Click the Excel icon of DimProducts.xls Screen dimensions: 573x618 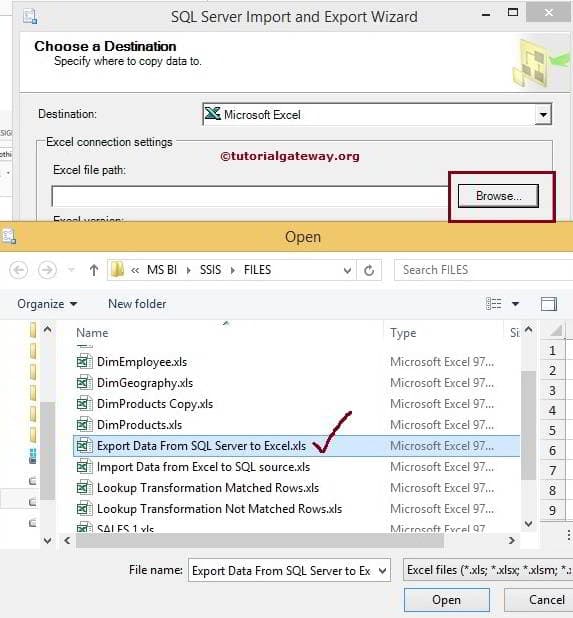(x=84, y=424)
